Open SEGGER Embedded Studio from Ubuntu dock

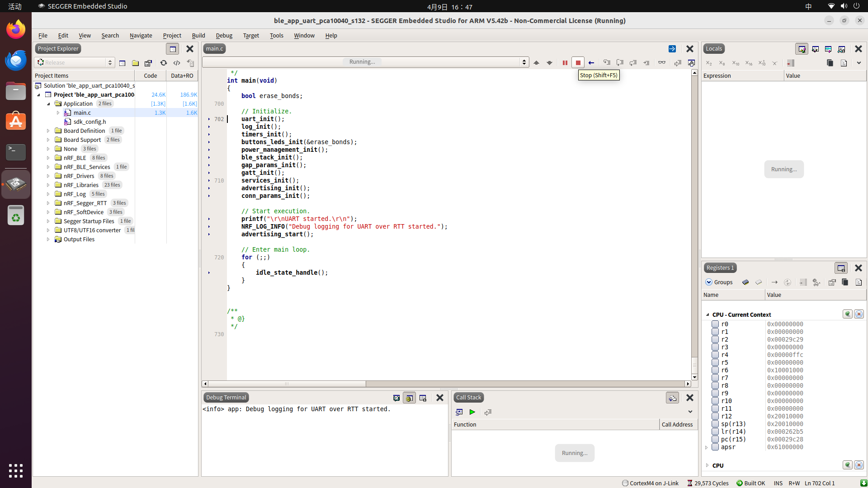pos(16,184)
